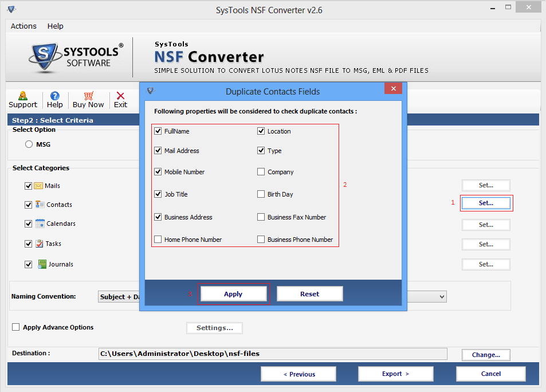Uncheck the Contacts category checkbox
This screenshot has height=392, width=546.
point(29,205)
